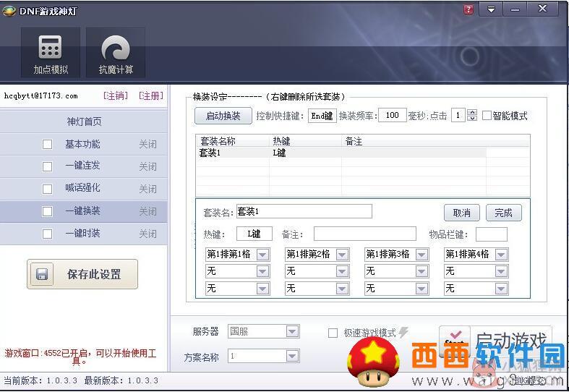Click the DNF游戏神灯 app logo
569x392 pixels.
[9, 11]
